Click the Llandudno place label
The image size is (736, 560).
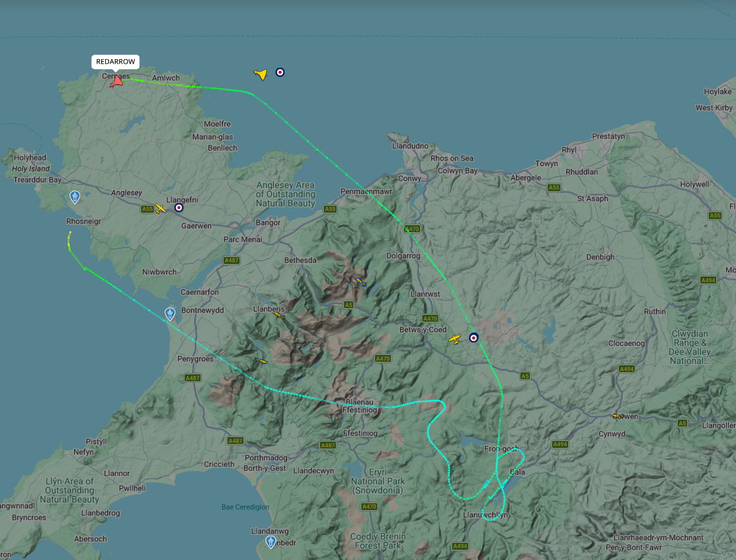pos(410,146)
